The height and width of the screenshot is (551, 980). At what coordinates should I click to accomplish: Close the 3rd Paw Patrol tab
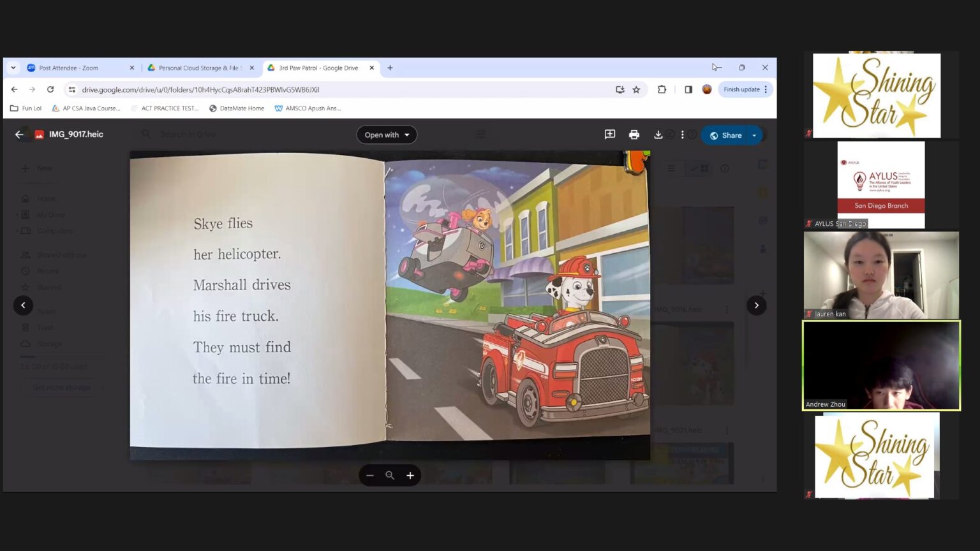(x=372, y=68)
